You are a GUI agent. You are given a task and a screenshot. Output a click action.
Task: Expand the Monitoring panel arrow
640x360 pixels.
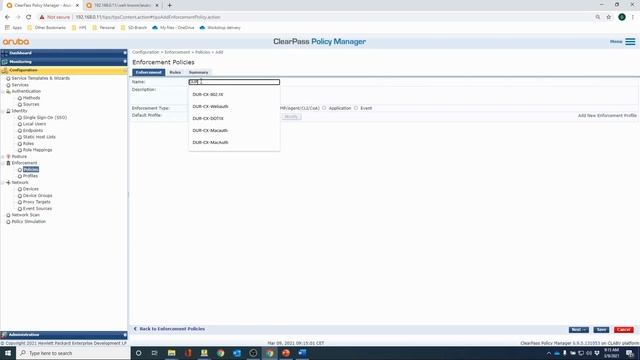[x=124, y=62]
